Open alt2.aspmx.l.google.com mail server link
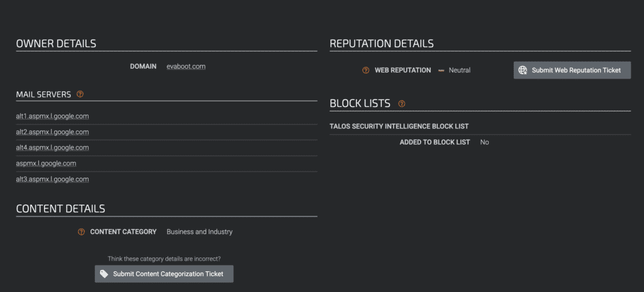The image size is (644, 292). pyautogui.click(x=53, y=132)
